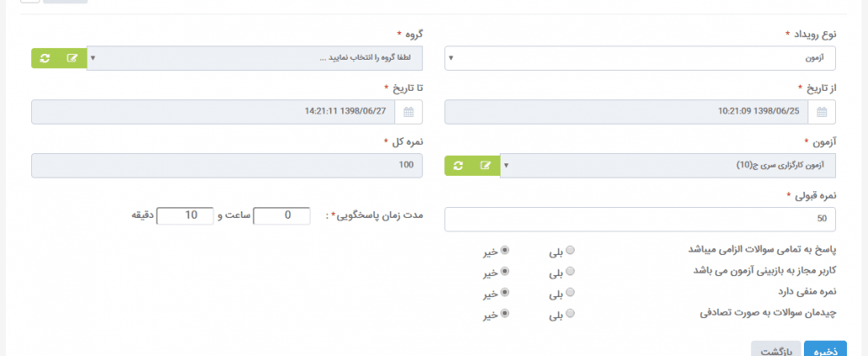Open the آزمون selection dropdown
Image resolution: width=868 pixels, height=356 pixels.
click(667, 166)
